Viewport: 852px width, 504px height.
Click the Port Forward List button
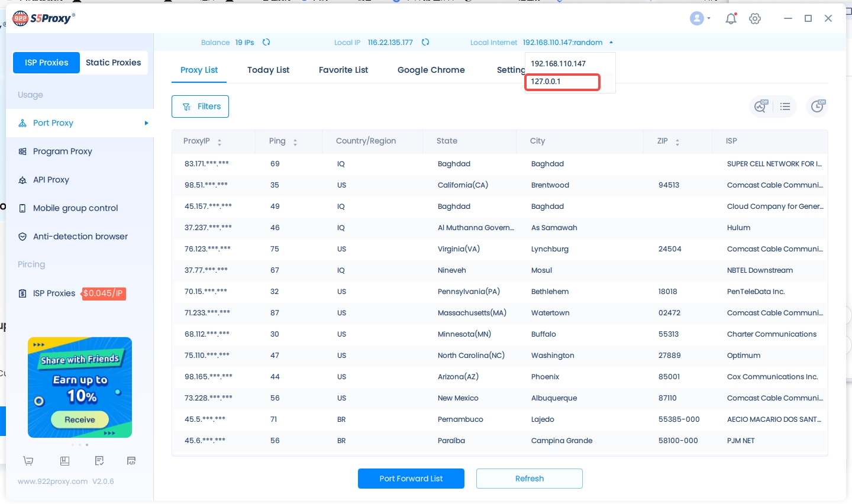click(411, 479)
